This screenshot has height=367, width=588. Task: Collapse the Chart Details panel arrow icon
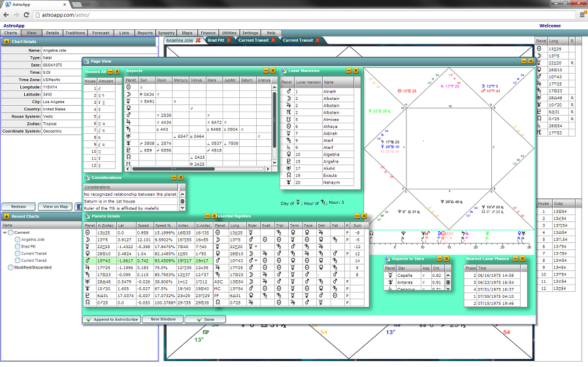tap(6, 41)
